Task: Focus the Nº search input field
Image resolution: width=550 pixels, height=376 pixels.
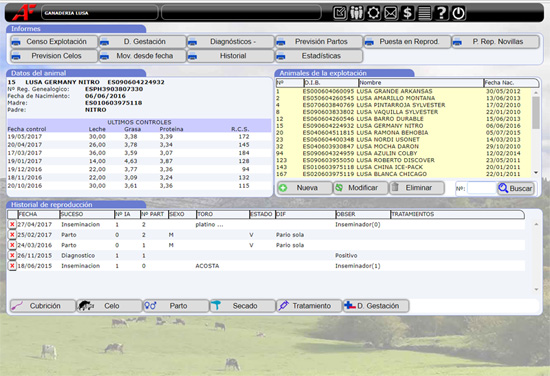Action: point(481,188)
